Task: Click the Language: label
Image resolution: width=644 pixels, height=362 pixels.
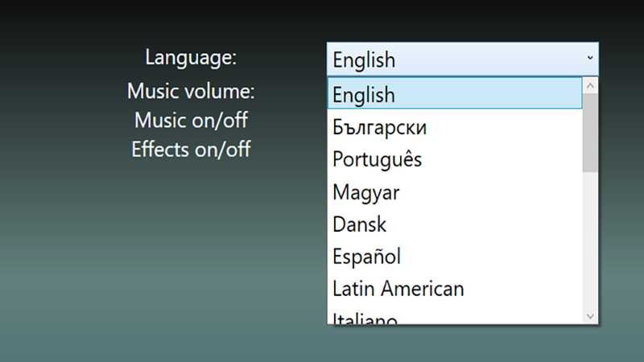Action: pyautogui.click(x=191, y=58)
